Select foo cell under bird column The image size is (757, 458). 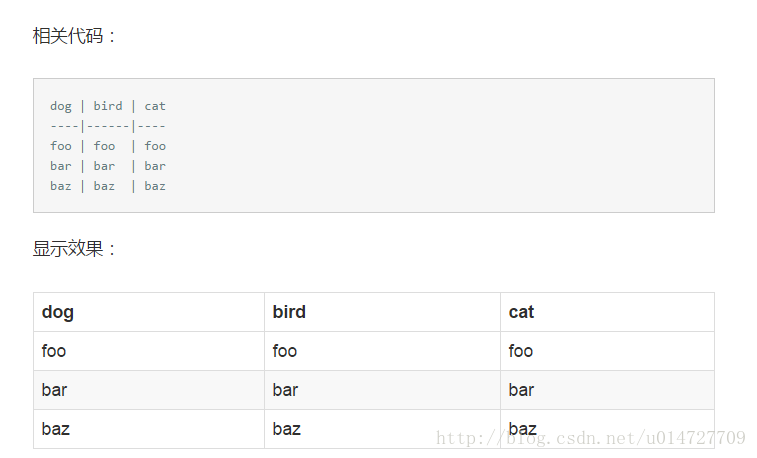pos(382,351)
